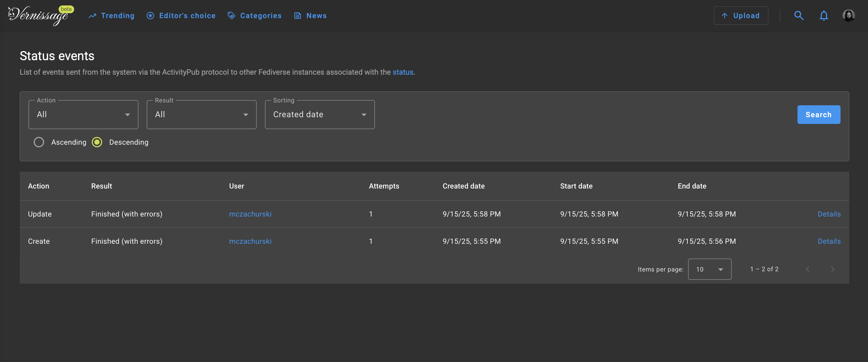868x362 pixels.
Task: Open the Action filter dropdown
Action: point(83,115)
